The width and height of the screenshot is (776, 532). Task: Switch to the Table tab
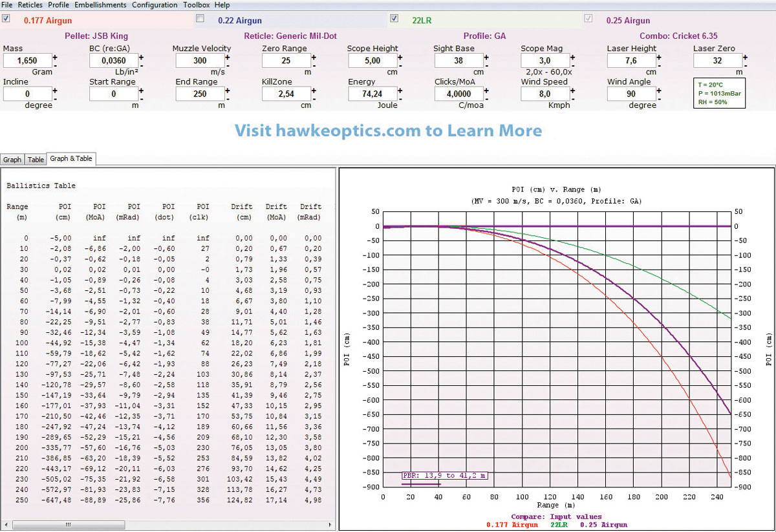tap(36, 160)
